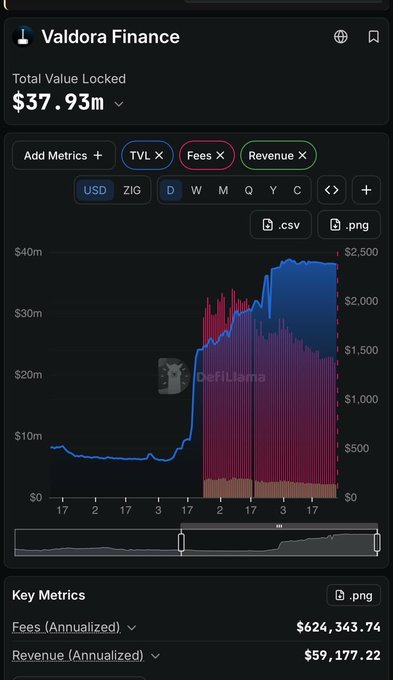Click the $40m TVL axis label
Image resolution: width=393 pixels, height=680 pixels.
click(x=28, y=252)
